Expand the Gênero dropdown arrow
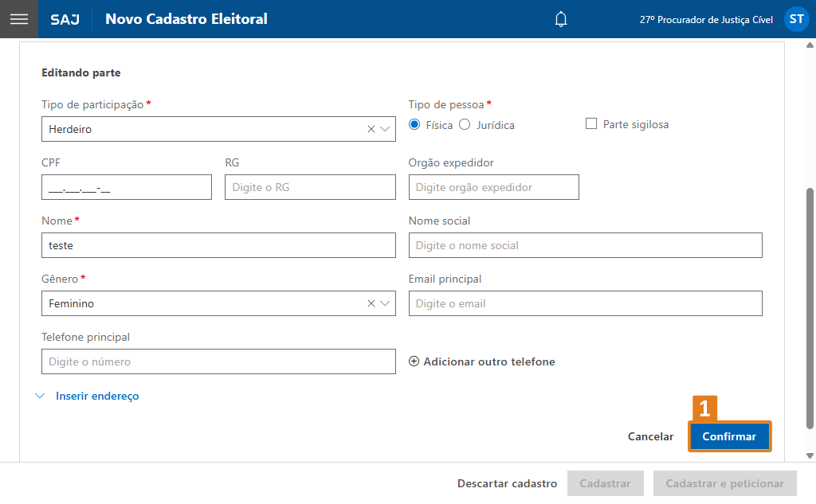This screenshot has width=816, height=504. tap(386, 303)
